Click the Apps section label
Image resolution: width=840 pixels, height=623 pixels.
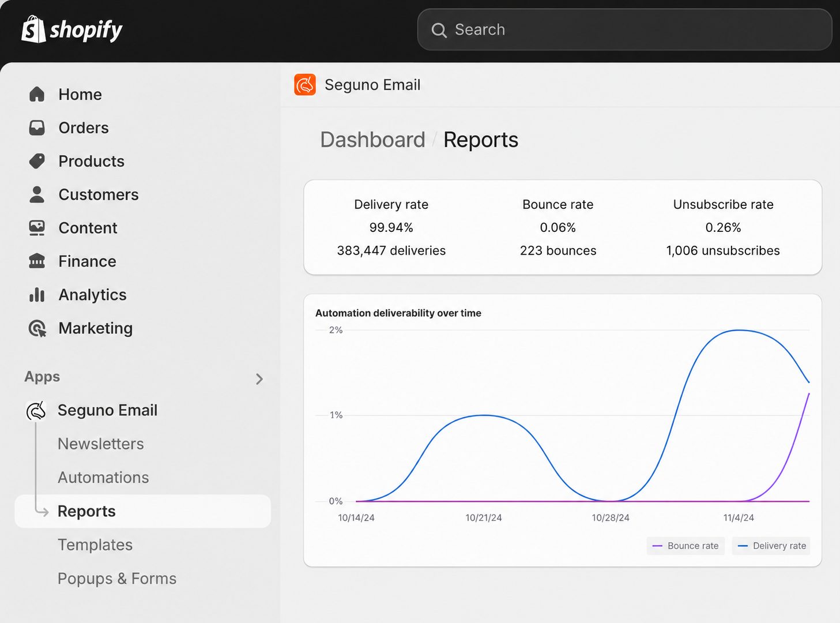pos(42,377)
